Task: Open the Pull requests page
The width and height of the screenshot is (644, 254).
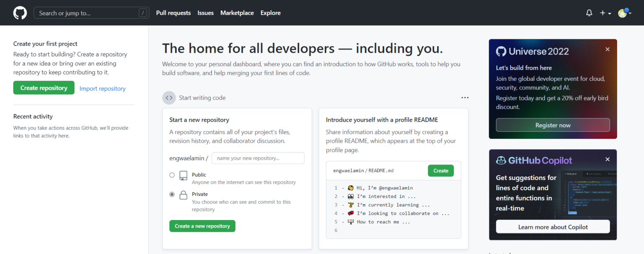Action: 173,13
